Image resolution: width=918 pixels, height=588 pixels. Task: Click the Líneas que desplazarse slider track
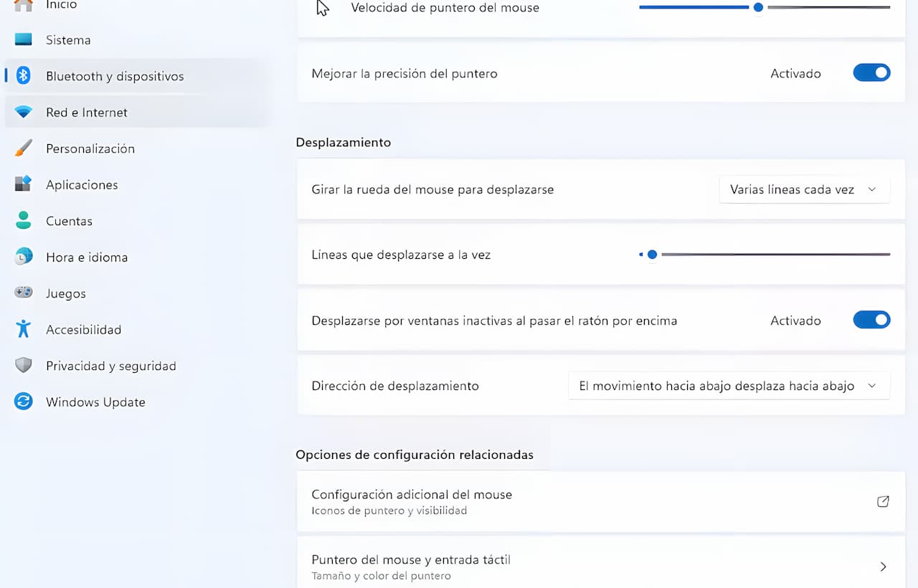click(x=775, y=255)
